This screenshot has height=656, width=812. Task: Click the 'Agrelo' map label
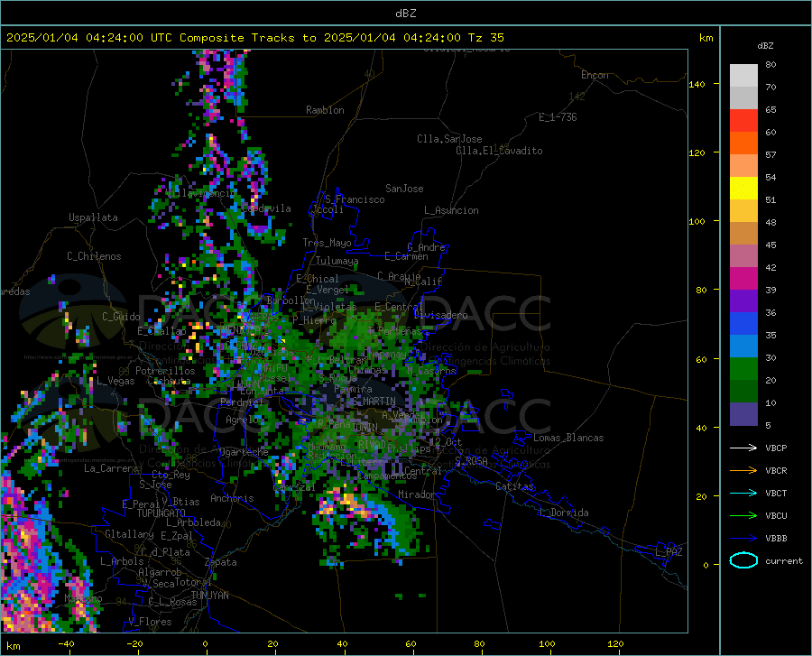[242, 420]
